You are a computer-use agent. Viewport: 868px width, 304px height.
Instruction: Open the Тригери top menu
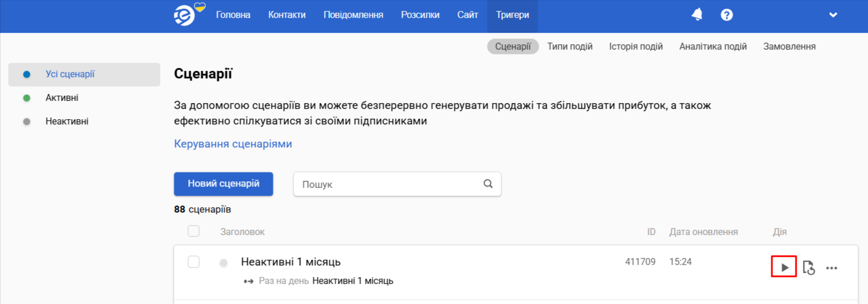click(x=512, y=15)
